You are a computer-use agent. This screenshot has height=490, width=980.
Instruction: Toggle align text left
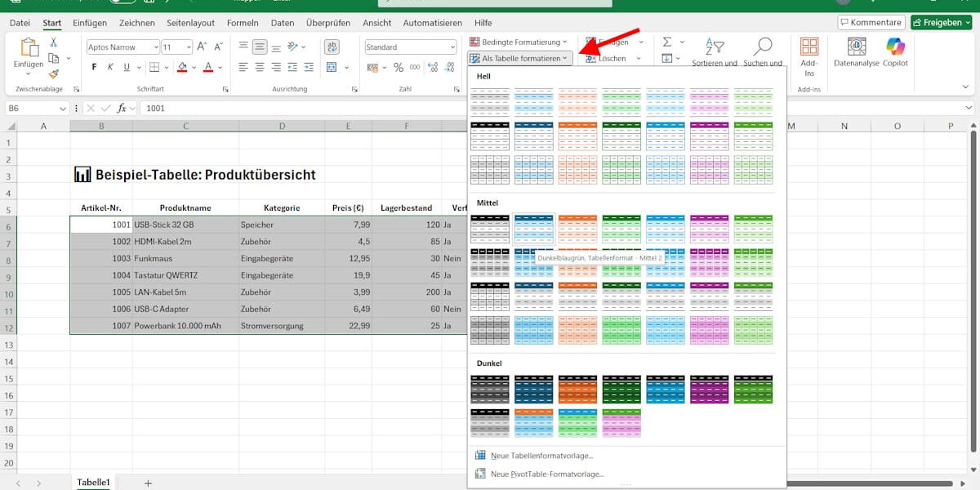coord(243,67)
